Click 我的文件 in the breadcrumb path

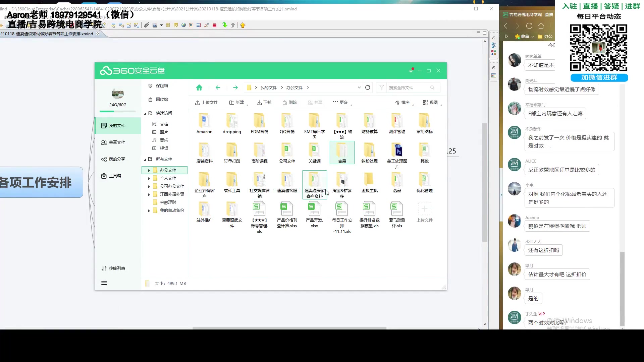point(269,87)
